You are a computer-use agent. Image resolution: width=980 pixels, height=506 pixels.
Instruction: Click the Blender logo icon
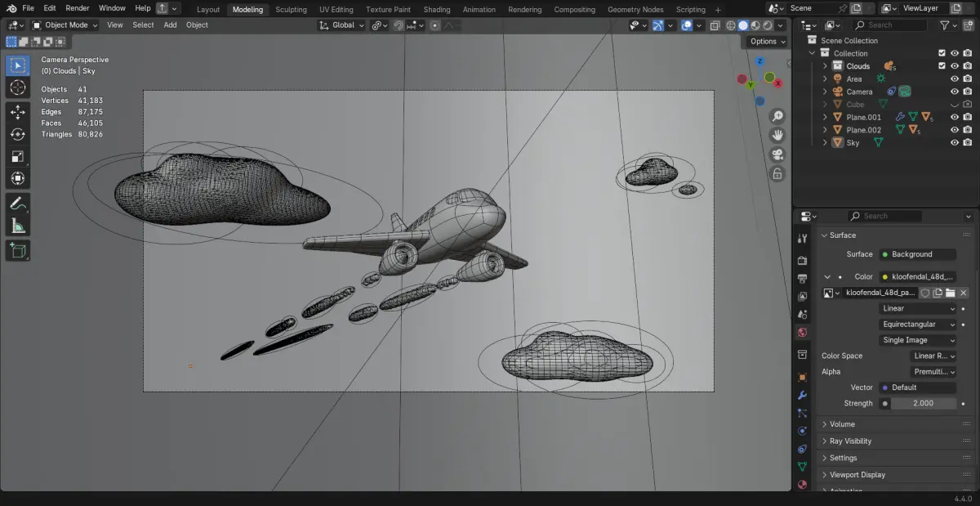[10, 8]
